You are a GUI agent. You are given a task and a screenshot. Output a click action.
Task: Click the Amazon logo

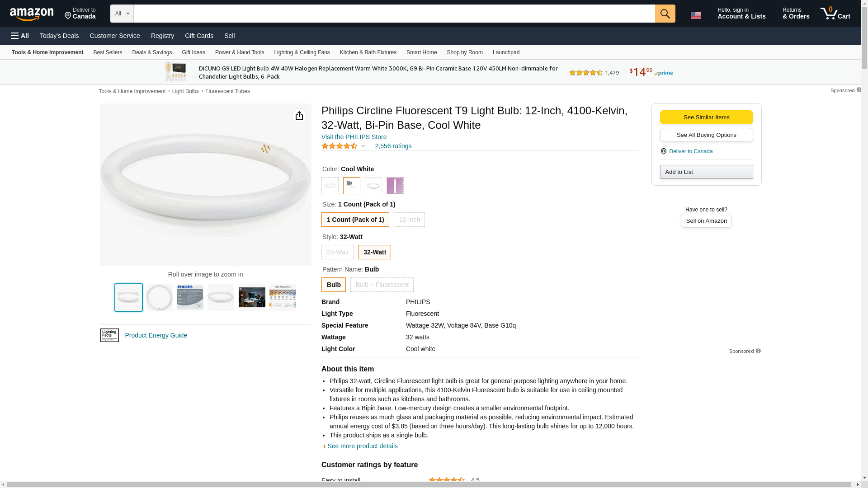click(x=32, y=14)
